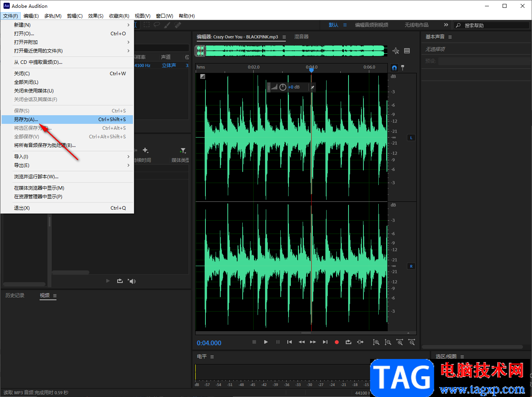
Task: Choose 浏览并运行脚本(W)...
Action: coord(67,177)
